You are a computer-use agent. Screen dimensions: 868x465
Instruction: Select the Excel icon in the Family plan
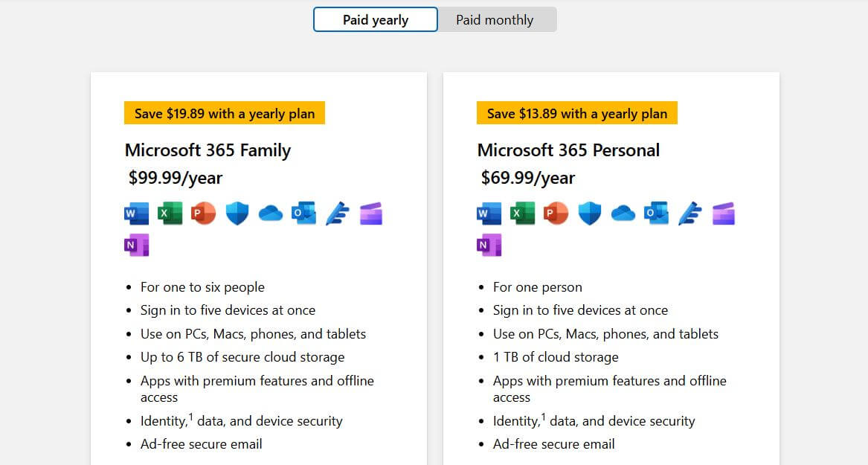(170, 213)
